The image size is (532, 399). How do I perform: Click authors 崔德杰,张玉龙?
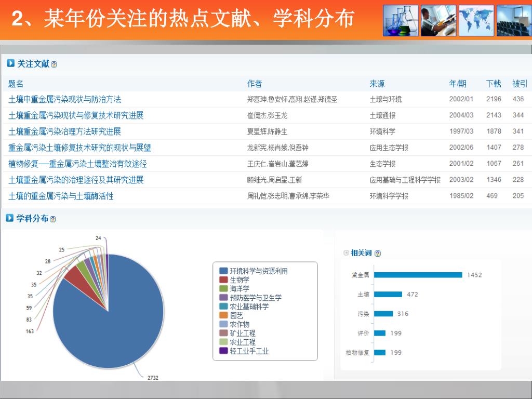coord(267,115)
